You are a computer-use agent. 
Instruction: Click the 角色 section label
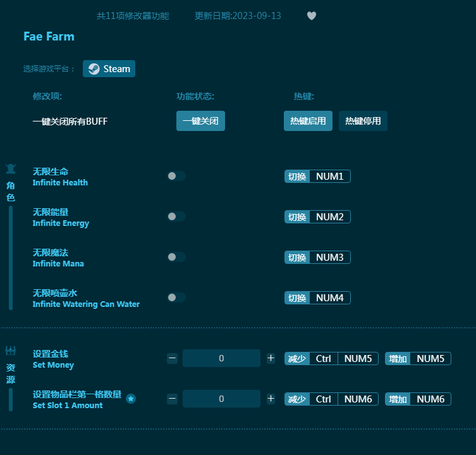pos(11,192)
